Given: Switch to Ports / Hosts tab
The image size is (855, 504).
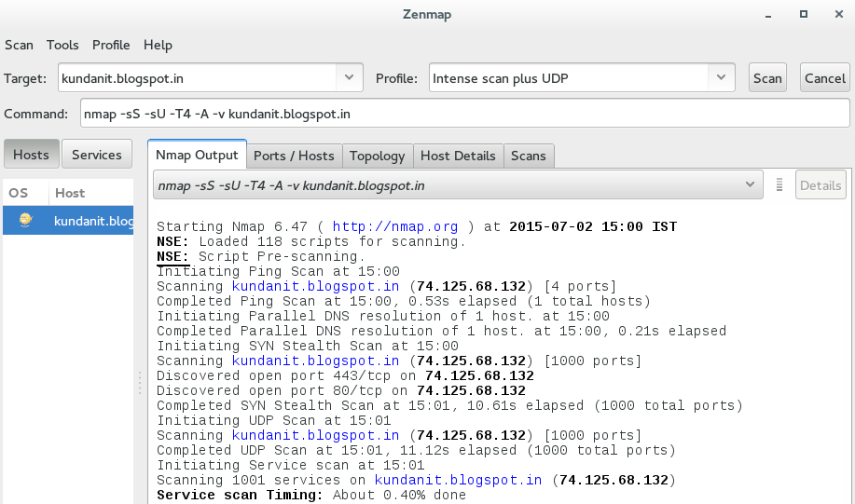Looking at the screenshot, I should [x=294, y=156].
